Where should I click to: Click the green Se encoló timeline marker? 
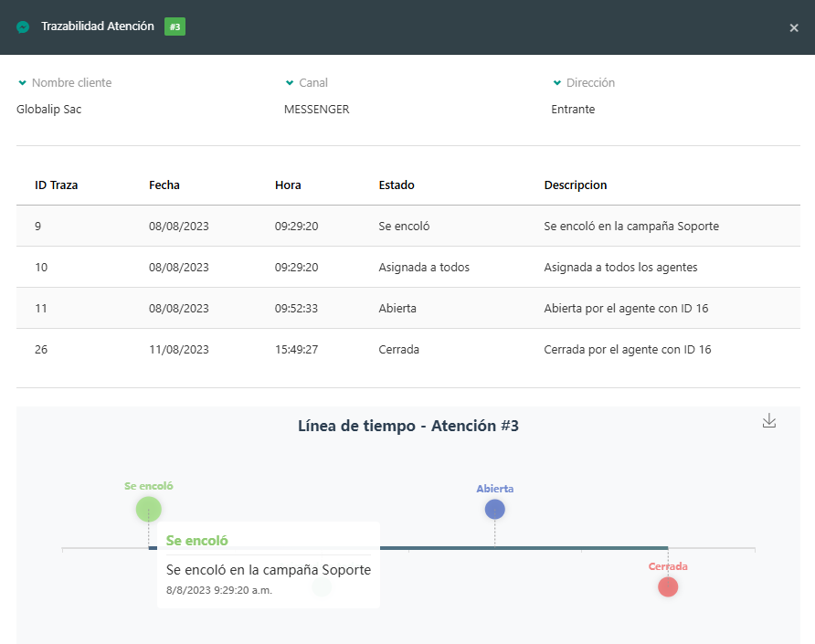148,509
